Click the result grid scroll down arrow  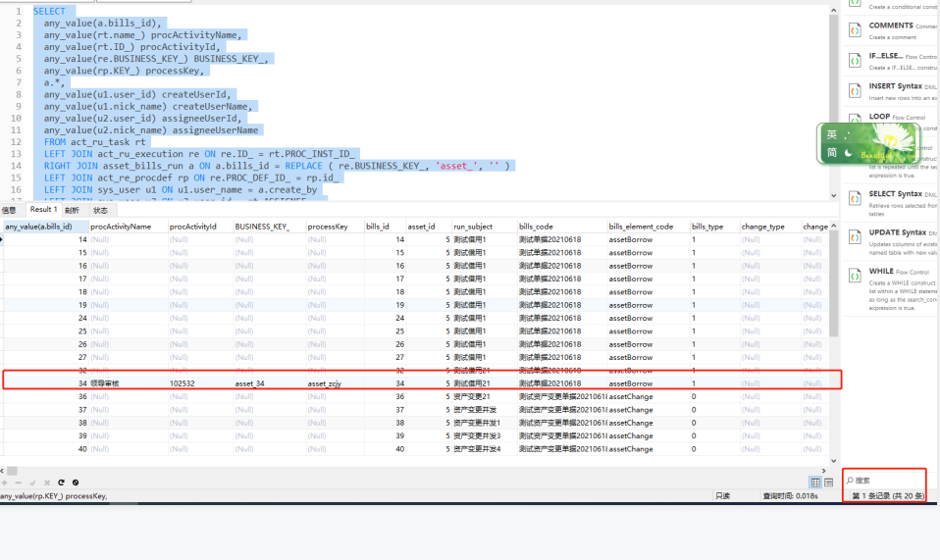pyautogui.click(x=833, y=460)
